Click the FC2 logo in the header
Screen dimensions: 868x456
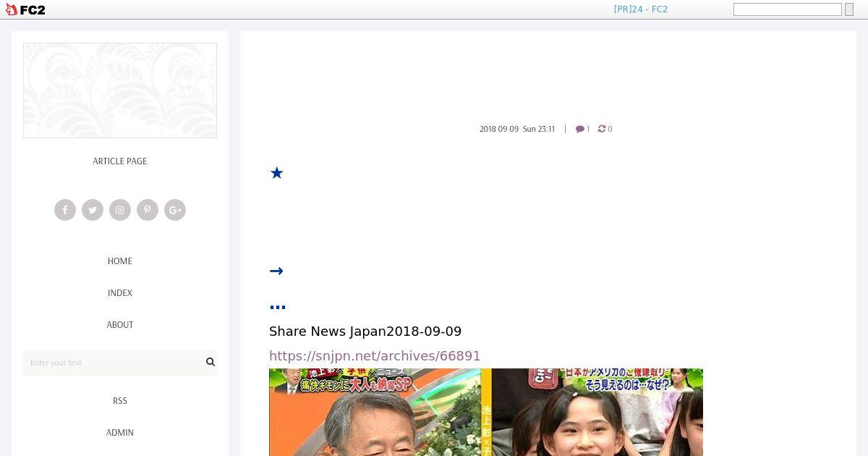(x=25, y=9)
